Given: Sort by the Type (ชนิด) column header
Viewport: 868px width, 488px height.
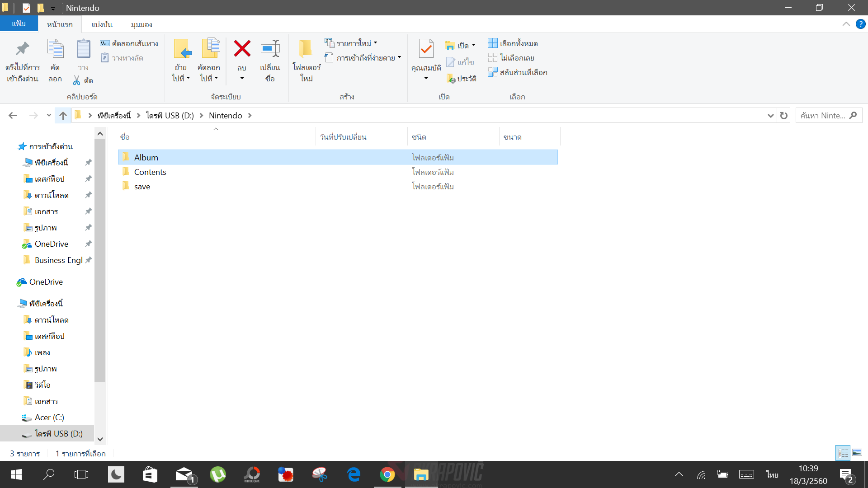Looking at the screenshot, I should click(453, 136).
